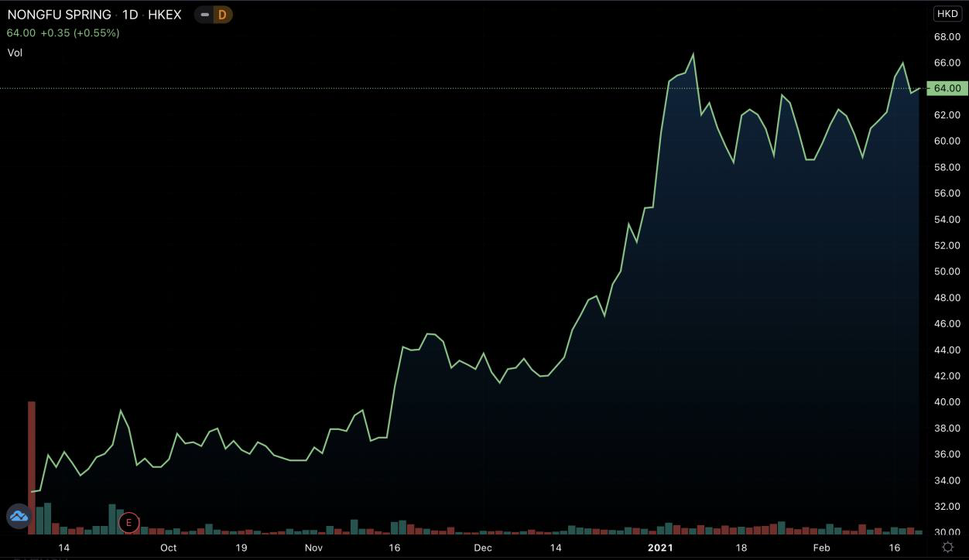969x560 pixels.
Task: Click the 68.00 price scale label
Action: tap(947, 36)
